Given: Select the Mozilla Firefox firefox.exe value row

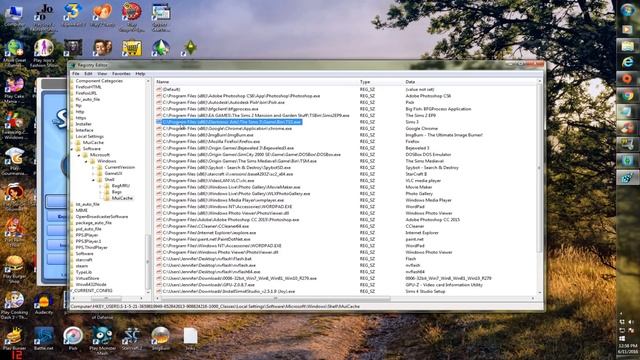Looking at the screenshot, I should (x=209, y=142).
